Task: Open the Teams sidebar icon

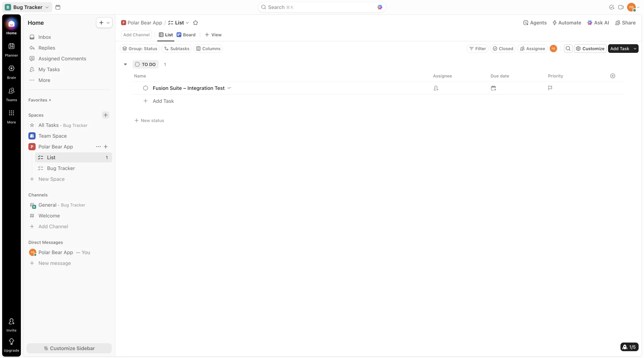Action: point(11,91)
